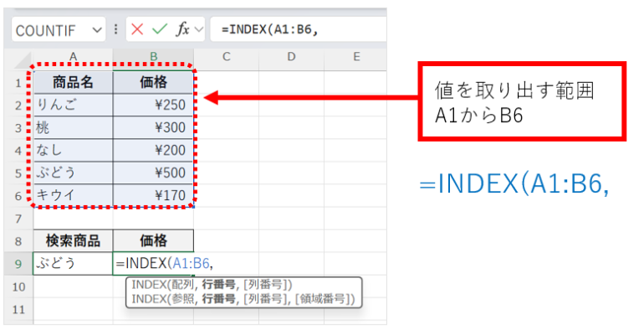This screenshot has height=335, width=644.
Task: Select row 2 header
Action: coord(18,106)
